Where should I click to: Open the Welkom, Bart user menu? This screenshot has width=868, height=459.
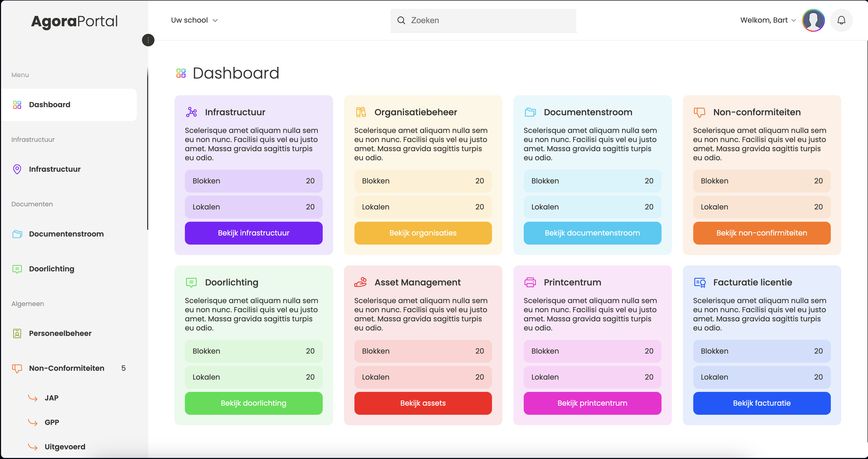tap(768, 20)
